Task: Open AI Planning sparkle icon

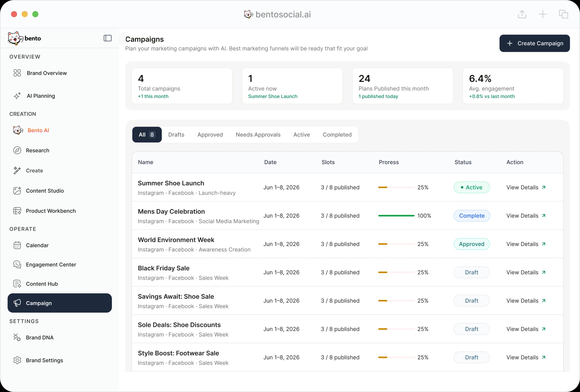Action: tap(17, 96)
